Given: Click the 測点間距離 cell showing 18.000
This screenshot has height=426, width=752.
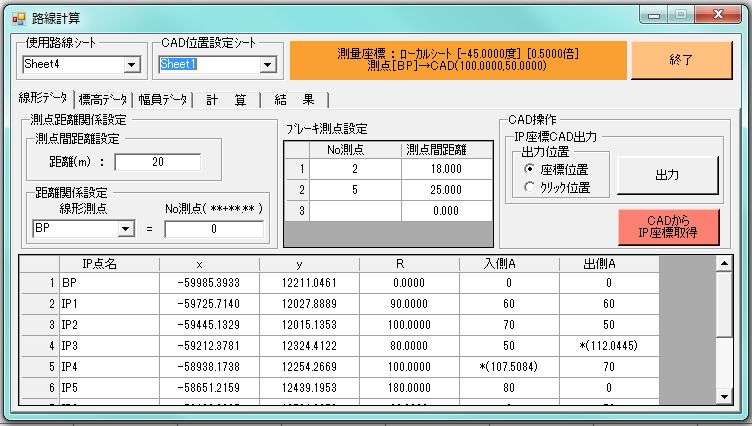Looking at the screenshot, I should [444, 169].
